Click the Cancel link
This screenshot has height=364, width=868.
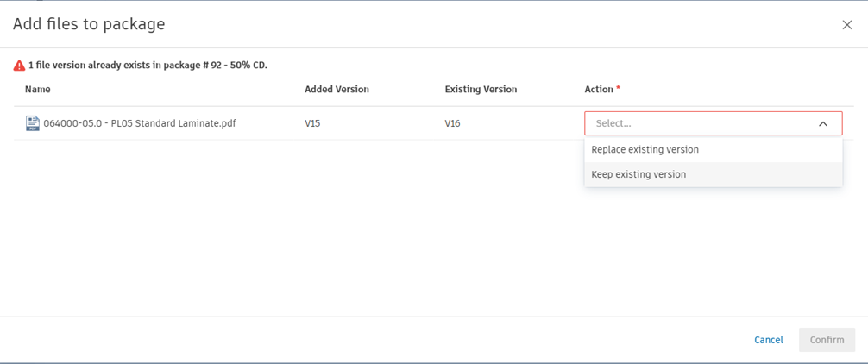[x=768, y=340]
